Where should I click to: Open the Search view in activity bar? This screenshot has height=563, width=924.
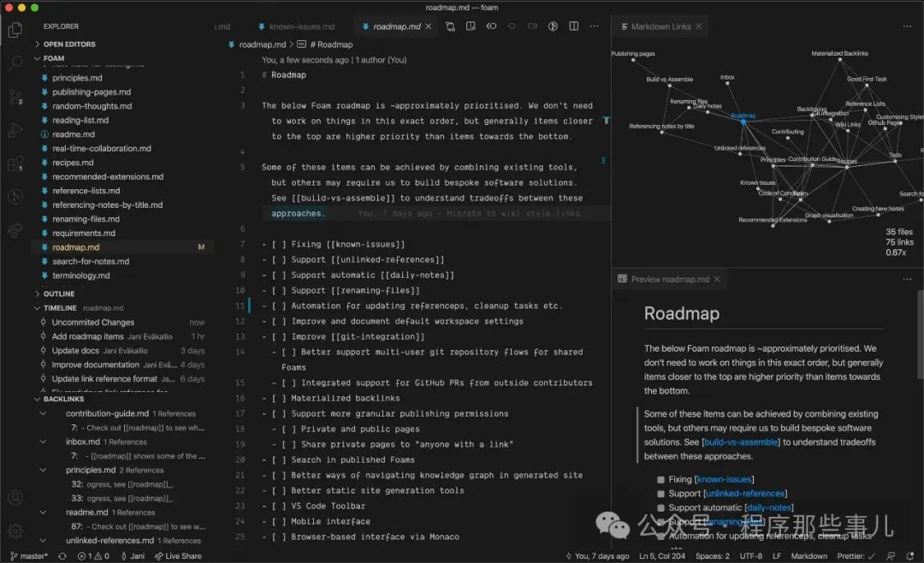coord(15,62)
